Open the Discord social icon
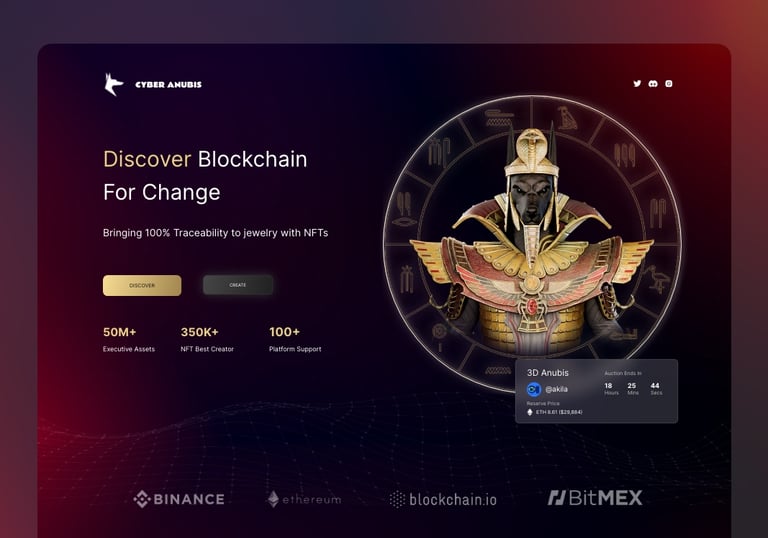This screenshot has height=538, width=768. point(653,84)
